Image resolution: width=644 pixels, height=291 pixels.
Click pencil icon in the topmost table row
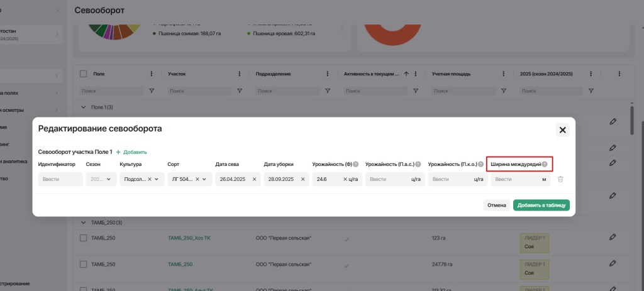(613, 121)
